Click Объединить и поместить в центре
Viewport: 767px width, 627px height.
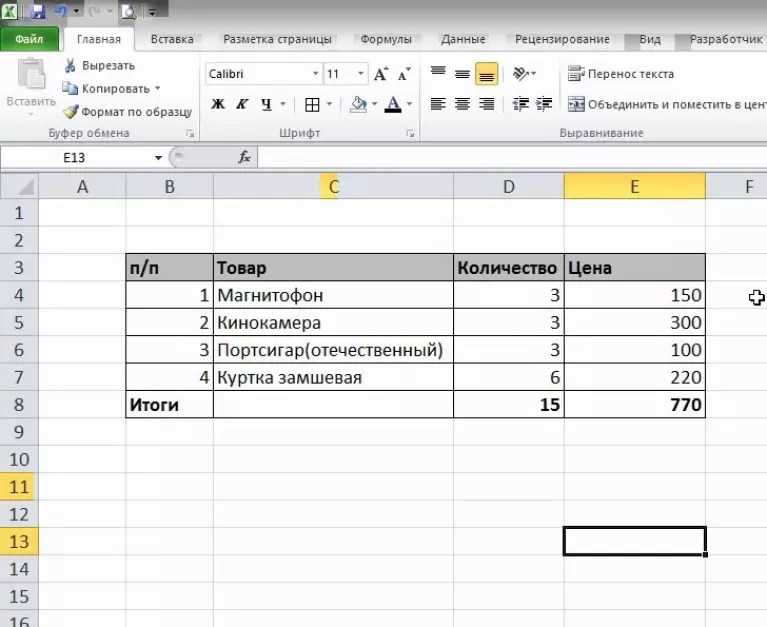click(666, 104)
